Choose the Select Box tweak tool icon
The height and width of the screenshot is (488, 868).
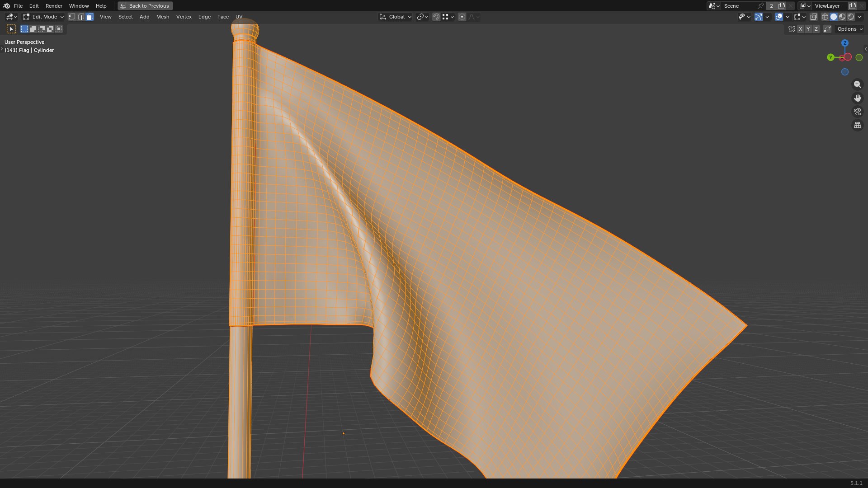point(11,29)
